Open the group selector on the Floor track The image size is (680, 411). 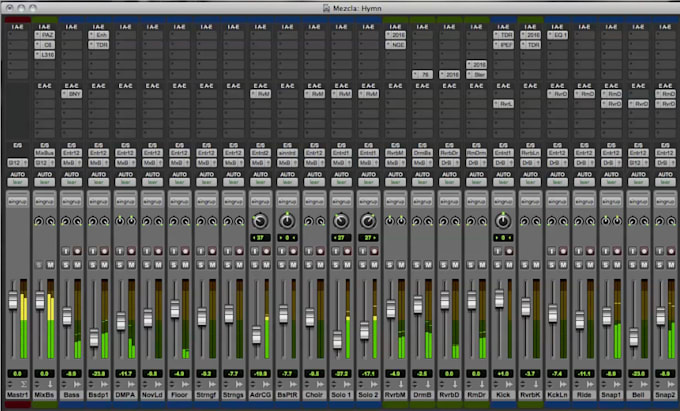(179, 202)
